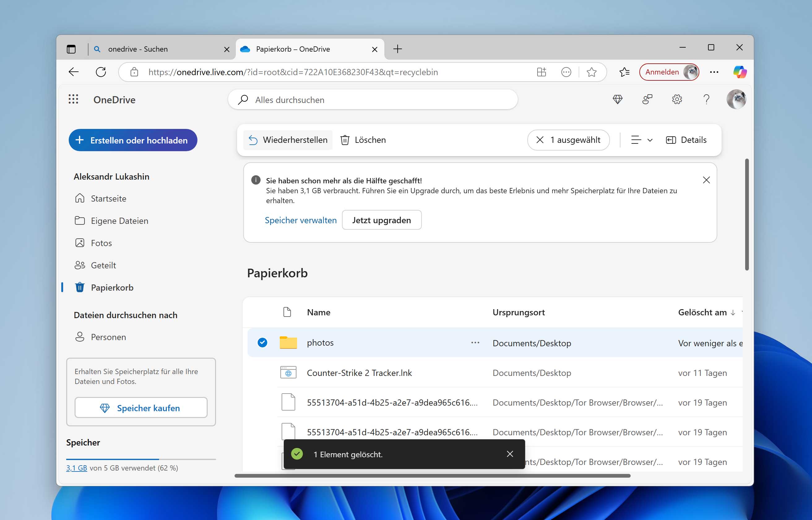812x520 pixels.
Task: Click 'Erstellen oder hochladen' button
Action: tap(133, 140)
